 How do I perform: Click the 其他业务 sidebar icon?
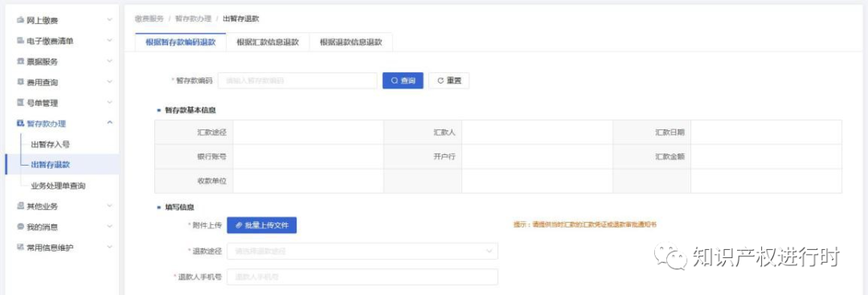pyautogui.click(x=20, y=206)
